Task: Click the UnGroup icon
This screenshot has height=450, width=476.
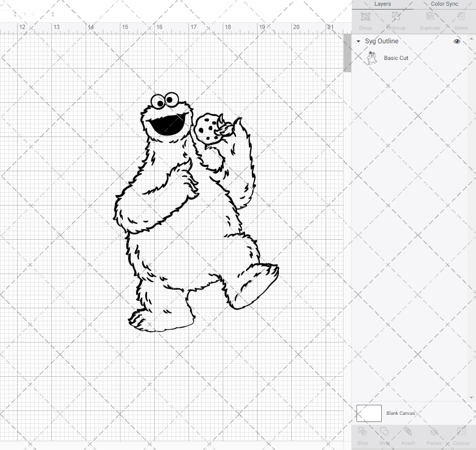Action: pos(396,20)
